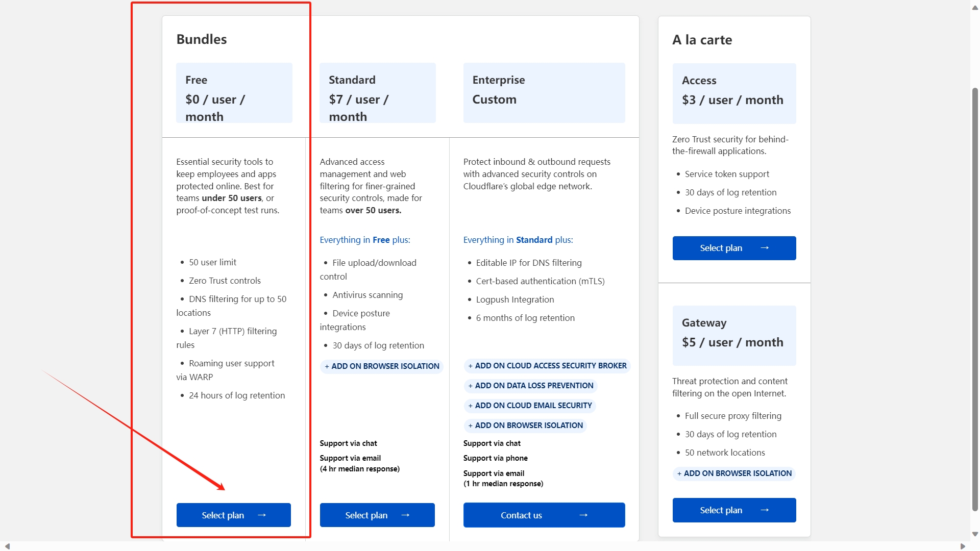Select the Free bundle plan button
980x551 pixels.
tap(233, 515)
